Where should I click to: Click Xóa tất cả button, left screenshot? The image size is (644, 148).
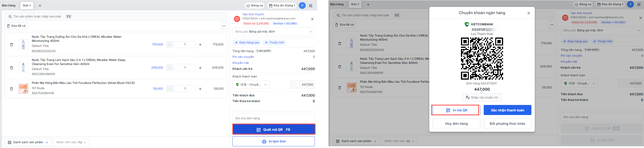[x=16, y=26]
